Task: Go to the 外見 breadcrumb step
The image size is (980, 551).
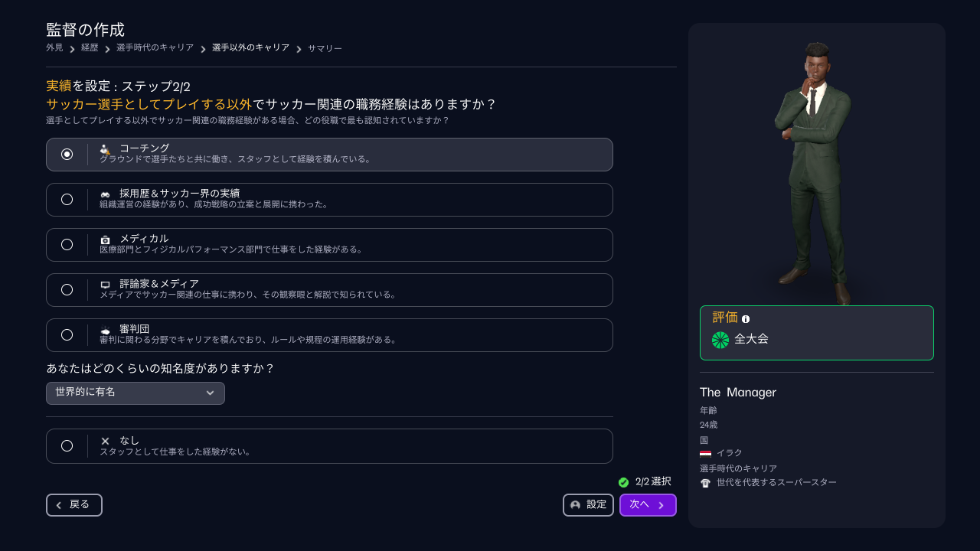Action: pos(53,47)
